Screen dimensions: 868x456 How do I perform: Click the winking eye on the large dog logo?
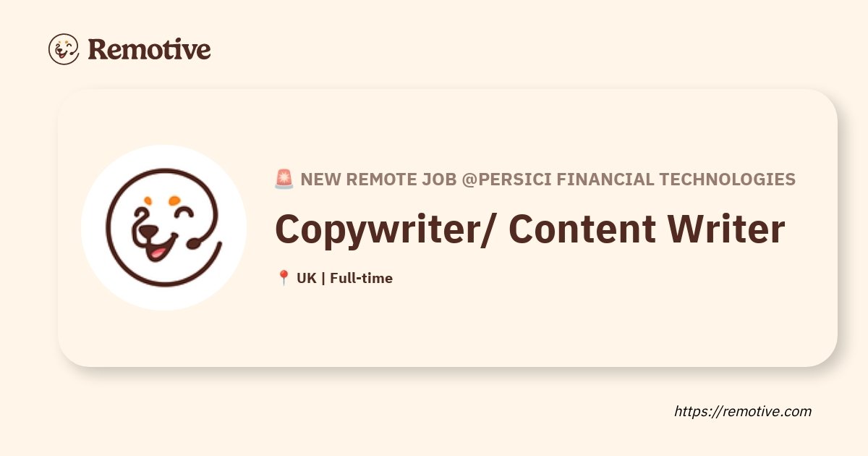point(185,214)
